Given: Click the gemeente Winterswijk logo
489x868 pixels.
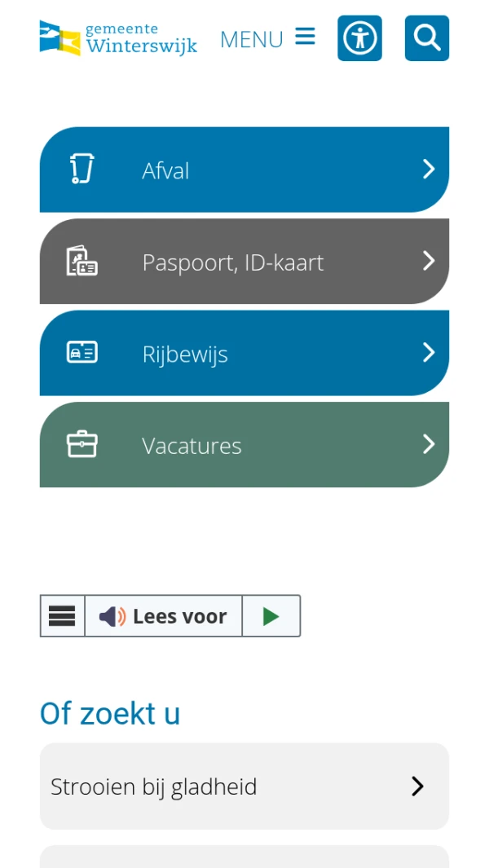Looking at the screenshot, I should [x=118, y=38].
